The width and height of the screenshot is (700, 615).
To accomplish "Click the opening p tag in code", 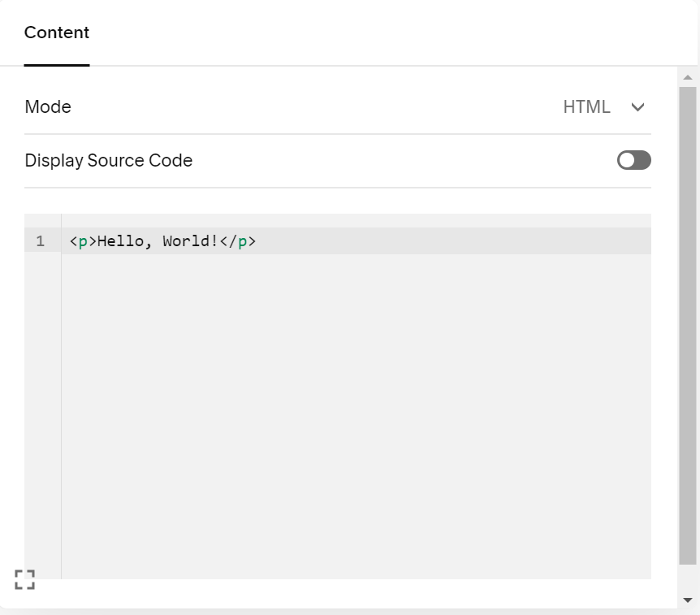I will 83,241.
